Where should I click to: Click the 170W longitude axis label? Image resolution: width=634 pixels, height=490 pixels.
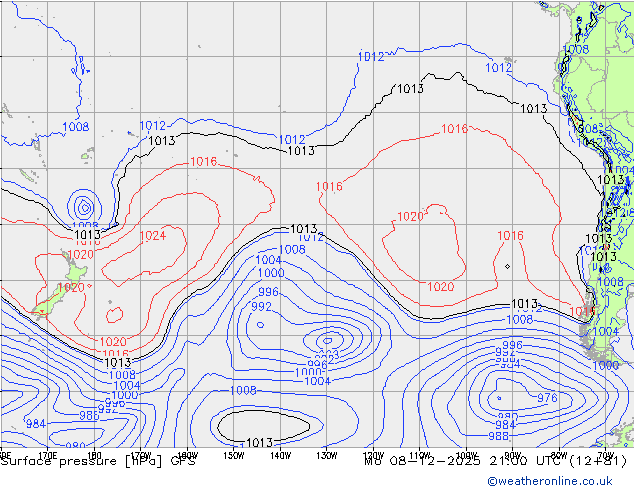point(141,455)
